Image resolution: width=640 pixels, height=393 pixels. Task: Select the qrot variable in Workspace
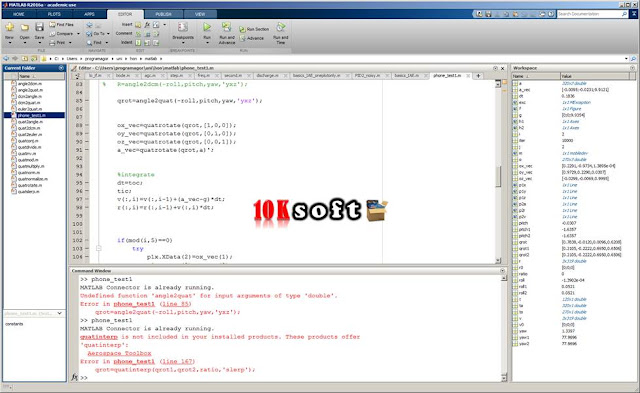click(x=573, y=242)
